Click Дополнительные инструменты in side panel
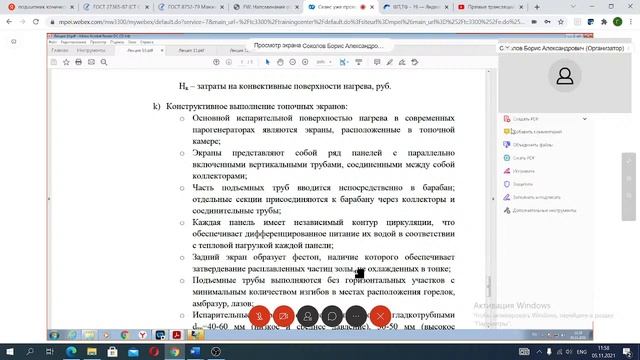640x360 pixels. coord(540,210)
